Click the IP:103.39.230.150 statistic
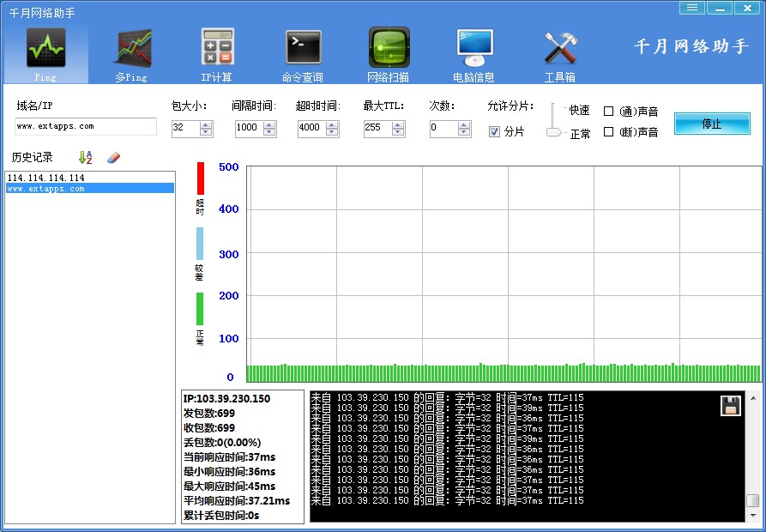This screenshot has height=532, width=766. pos(226,399)
